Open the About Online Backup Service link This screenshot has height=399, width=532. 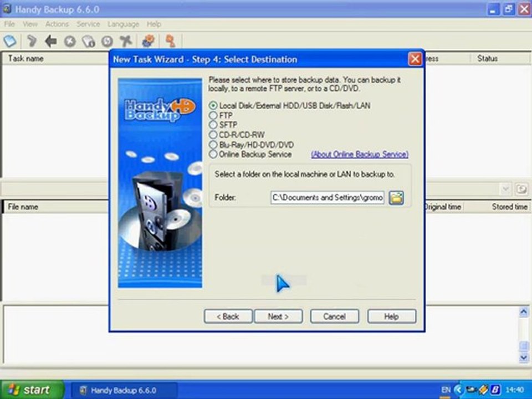tap(360, 155)
